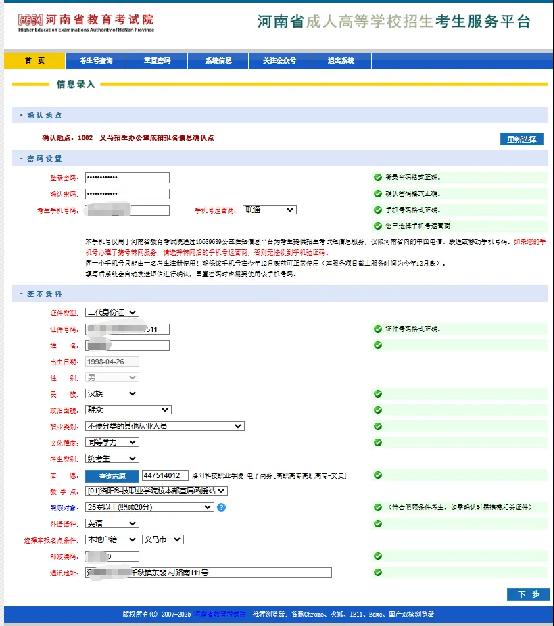Click the 信息录入 section heading

75,84
